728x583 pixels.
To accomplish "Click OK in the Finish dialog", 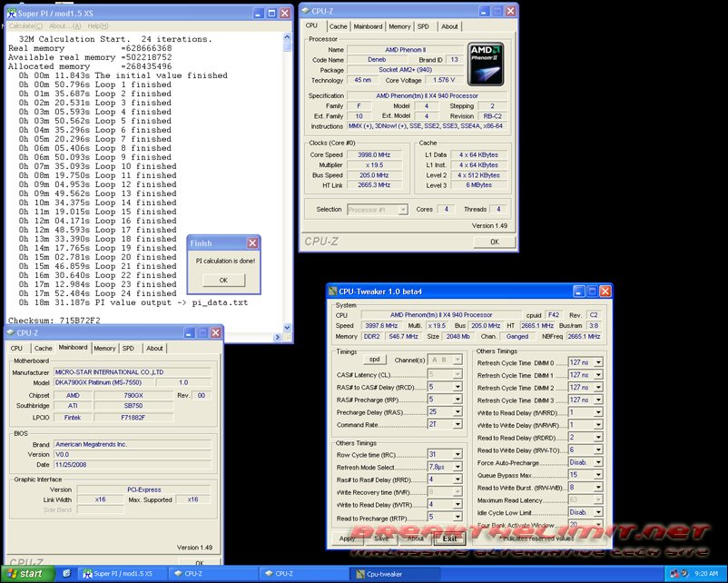I will [x=223, y=280].
